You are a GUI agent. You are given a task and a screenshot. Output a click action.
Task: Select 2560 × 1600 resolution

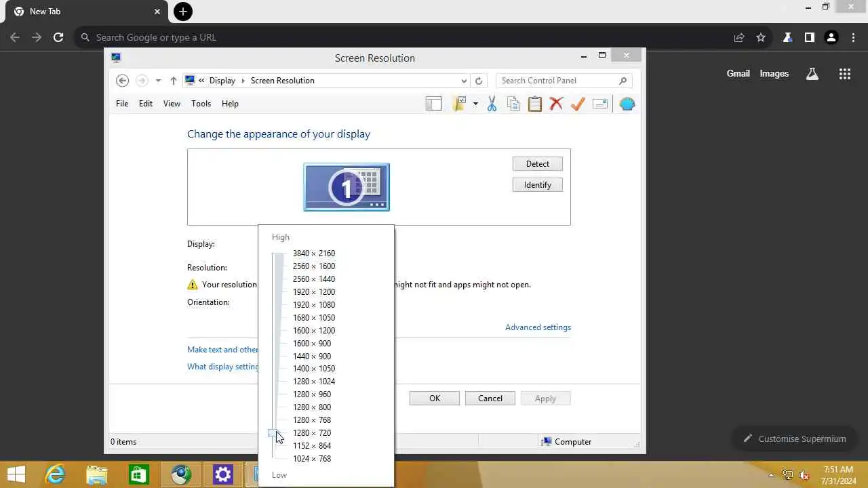pyautogui.click(x=314, y=266)
